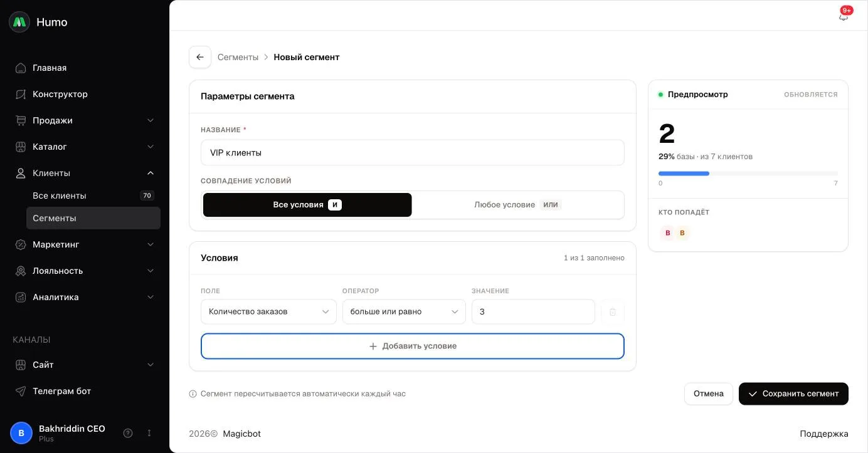Open the больше или равно operator dropdown
The height and width of the screenshot is (453, 868).
pos(404,311)
